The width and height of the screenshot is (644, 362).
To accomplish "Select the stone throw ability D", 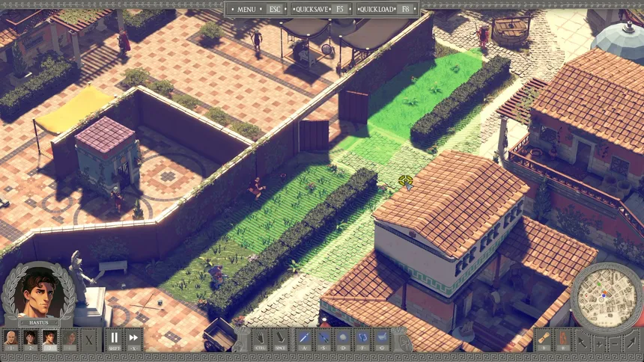I will (x=343, y=340).
